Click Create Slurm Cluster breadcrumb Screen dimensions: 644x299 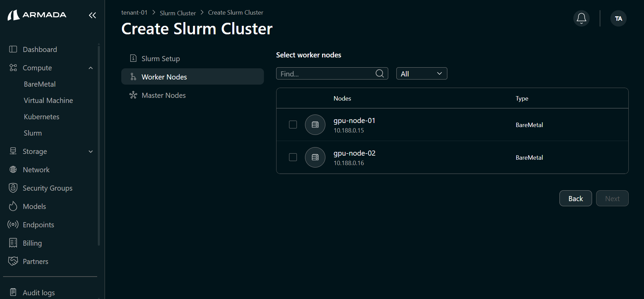[x=236, y=13]
